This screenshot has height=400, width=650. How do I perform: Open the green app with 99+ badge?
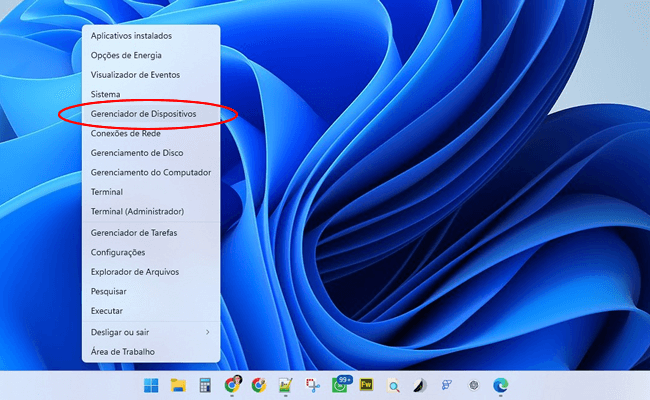click(x=341, y=384)
